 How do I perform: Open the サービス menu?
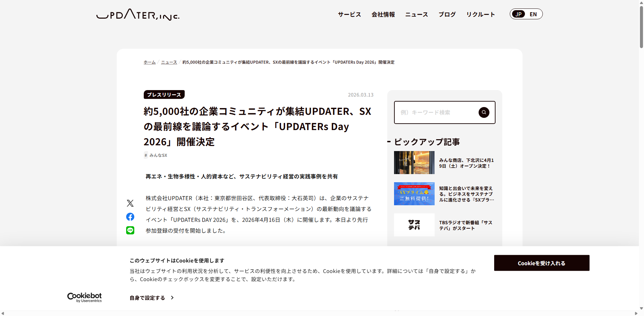coord(349,14)
